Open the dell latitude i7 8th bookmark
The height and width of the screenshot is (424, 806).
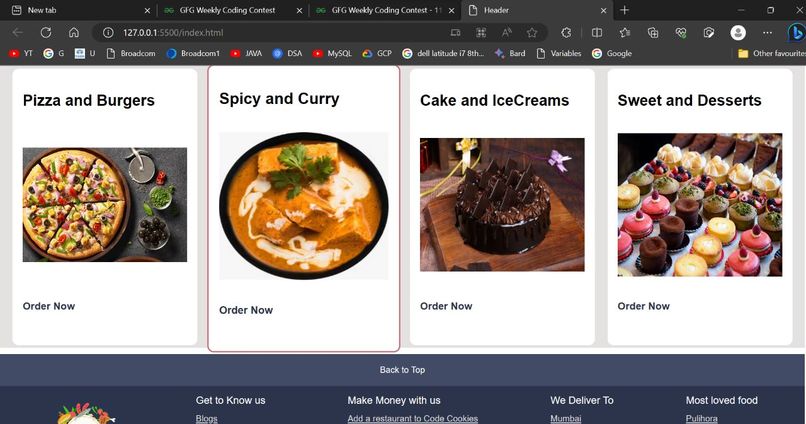(443, 53)
